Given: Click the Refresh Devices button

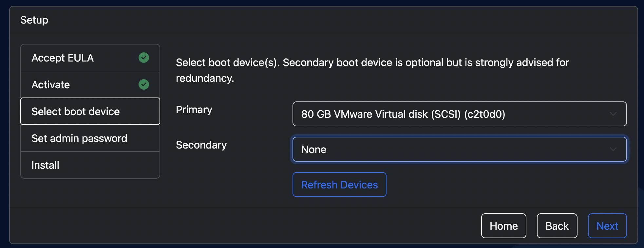Looking at the screenshot, I should (x=339, y=184).
